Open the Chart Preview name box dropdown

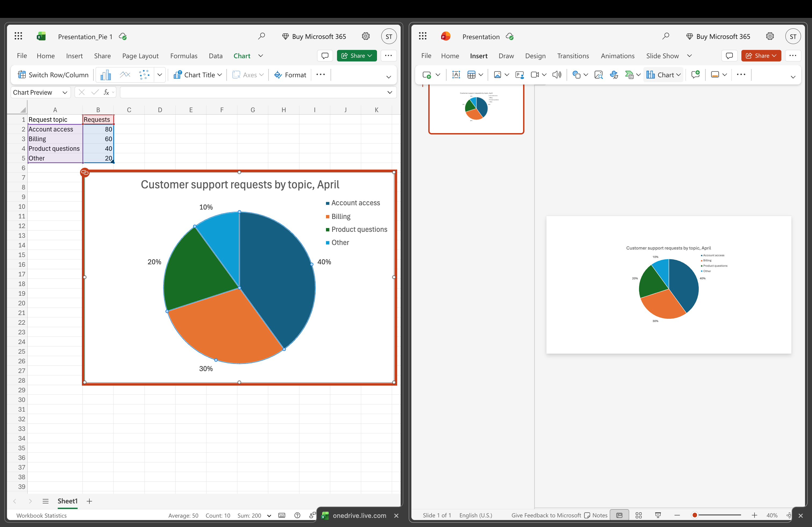pos(64,92)
